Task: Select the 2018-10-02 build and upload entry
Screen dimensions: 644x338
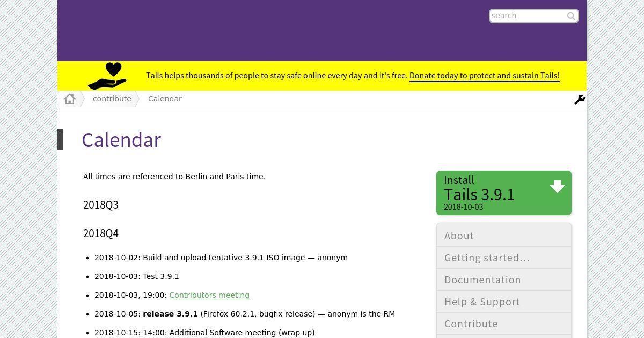Action: pos(221,258)
